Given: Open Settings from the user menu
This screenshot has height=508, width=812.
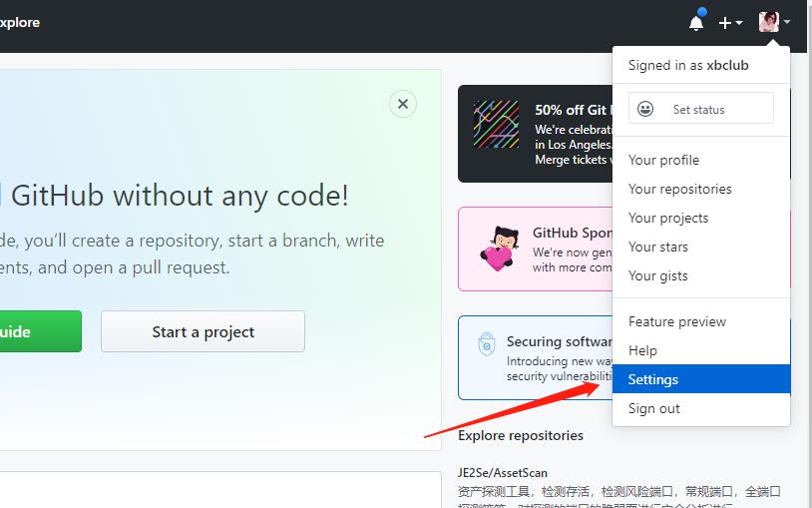Looking at the screenshot, I should (701, 379).
